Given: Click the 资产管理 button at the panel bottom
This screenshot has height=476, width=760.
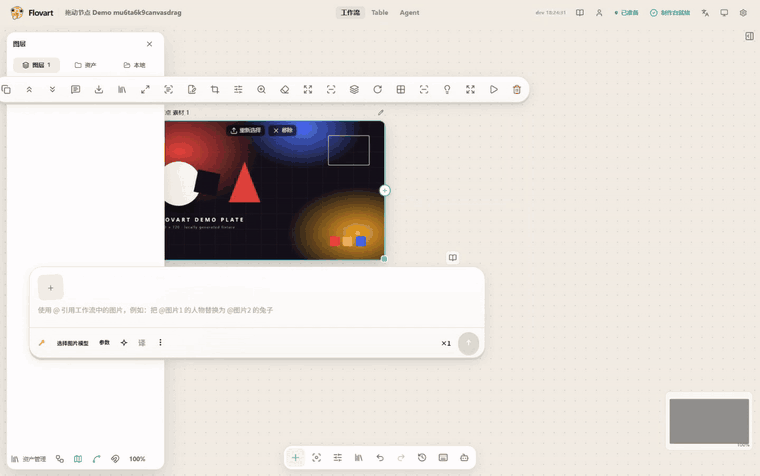Looking at the screenshot, I should (x=29, y=459).
